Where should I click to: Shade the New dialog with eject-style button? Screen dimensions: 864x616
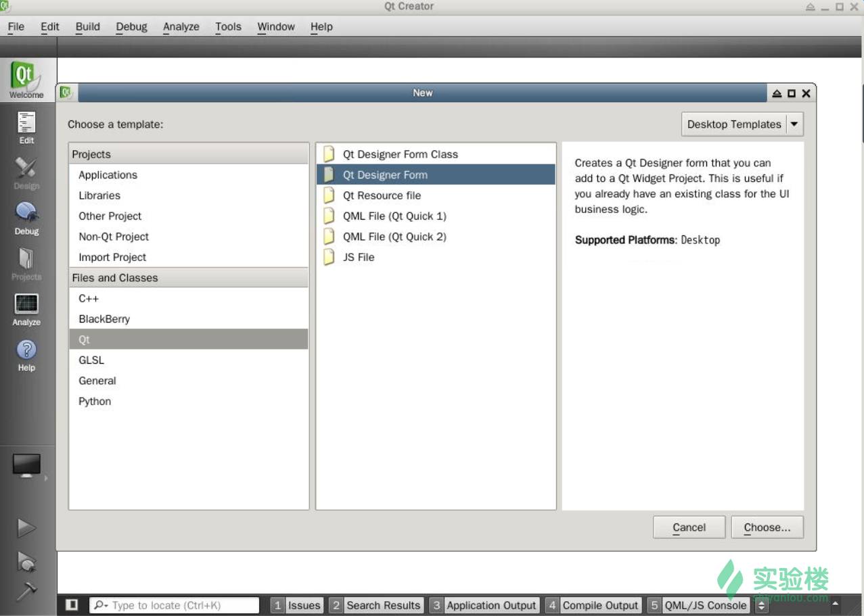click(x=777, y=93)
